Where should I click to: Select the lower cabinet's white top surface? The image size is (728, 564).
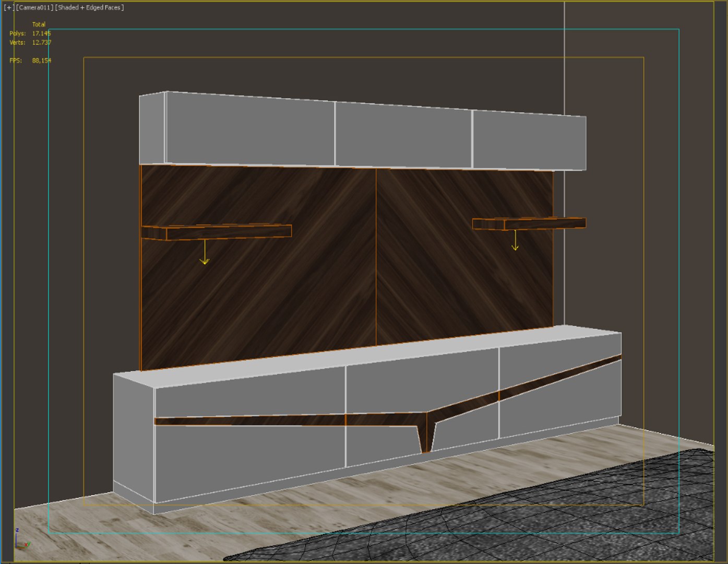coord(365,355)
